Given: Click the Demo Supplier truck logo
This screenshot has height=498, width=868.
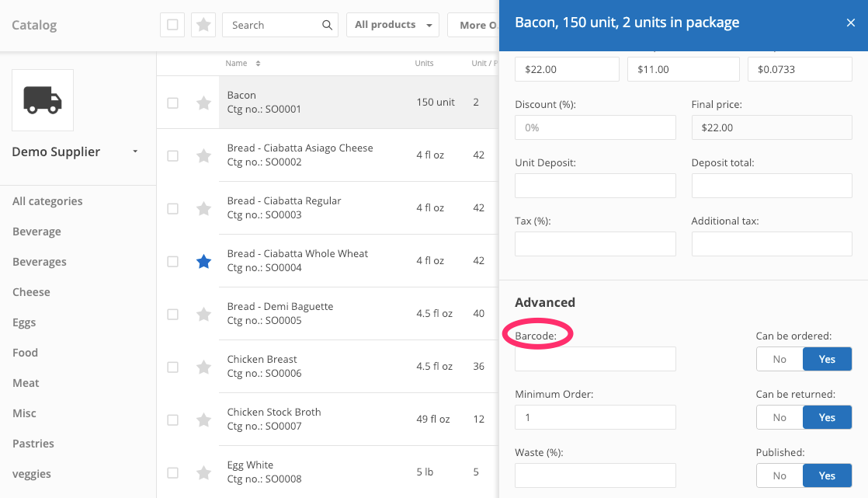Looking at the screenshot, I should [43, 100].
